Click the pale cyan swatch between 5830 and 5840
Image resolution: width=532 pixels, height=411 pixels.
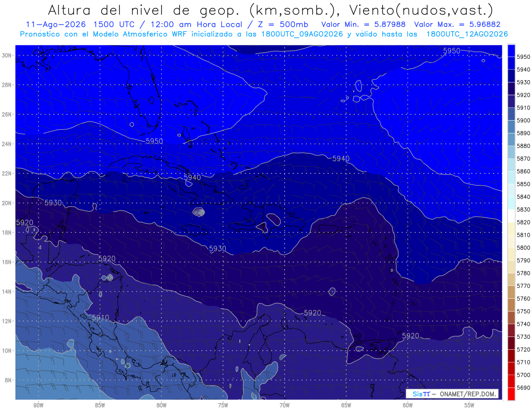click(x=511, y=203)
